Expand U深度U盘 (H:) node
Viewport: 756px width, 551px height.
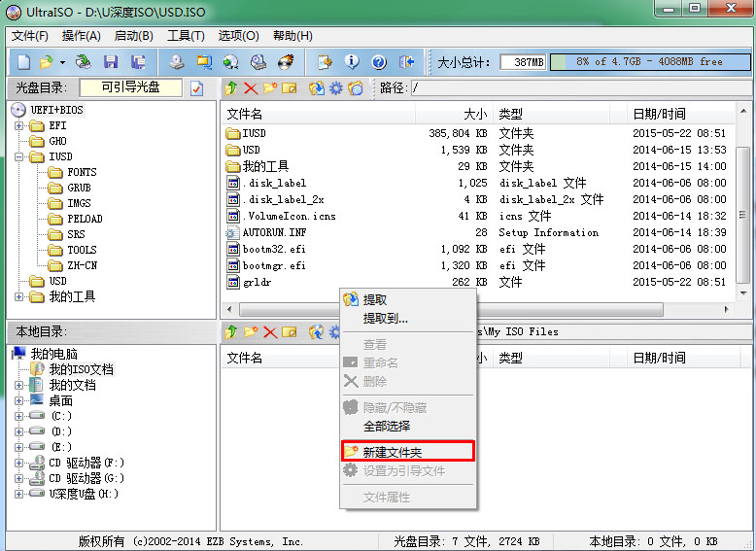pyautogui.click(x=18, y=494)
